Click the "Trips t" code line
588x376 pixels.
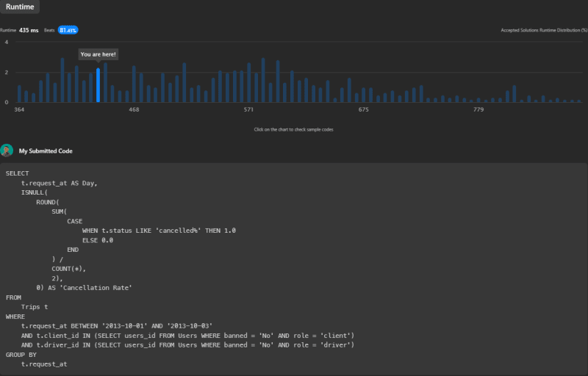click(35, 307)
